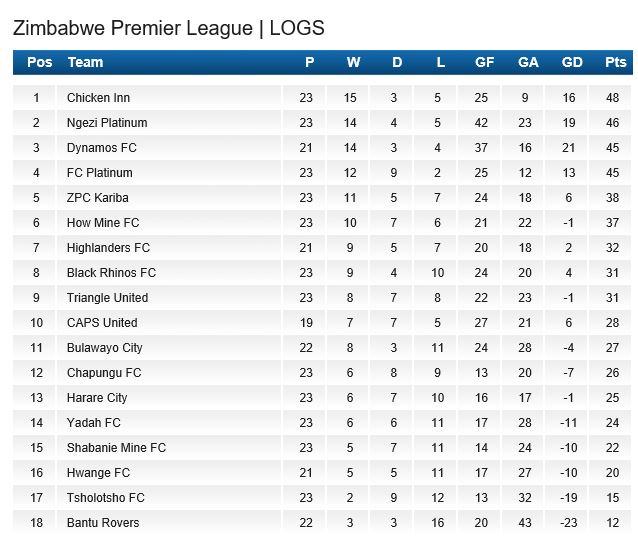Open the Bulawayo City team entry
The height and width of the screenshot is (544, 638).
104,348
